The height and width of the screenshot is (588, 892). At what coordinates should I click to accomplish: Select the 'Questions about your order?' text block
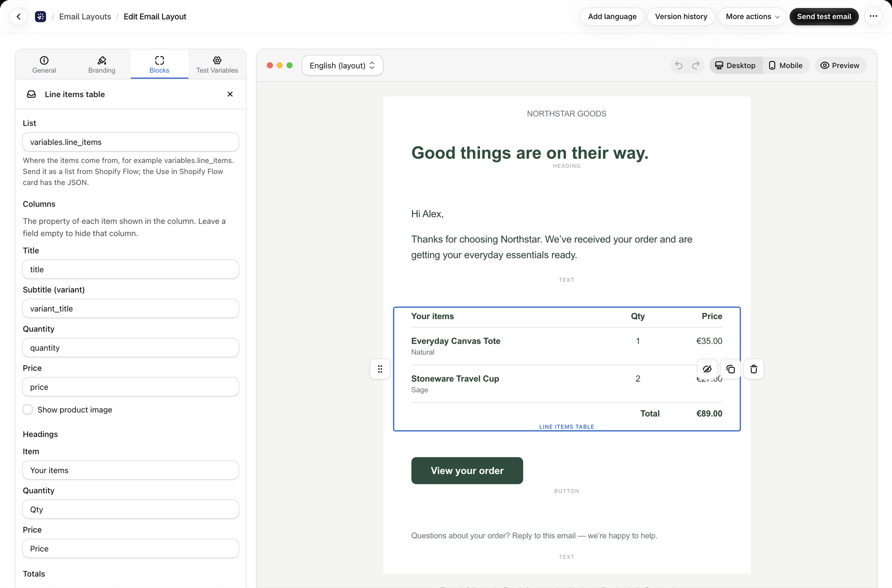pos(534,536)
